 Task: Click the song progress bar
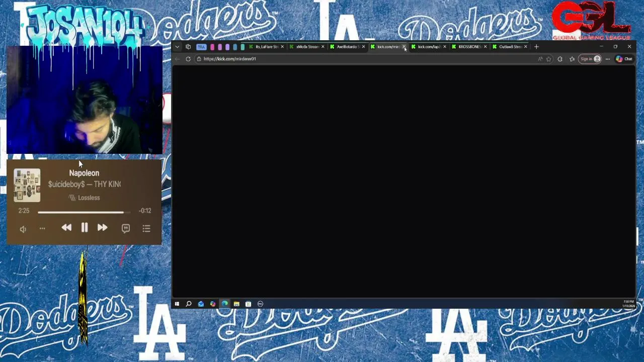(x=84, y=212)
